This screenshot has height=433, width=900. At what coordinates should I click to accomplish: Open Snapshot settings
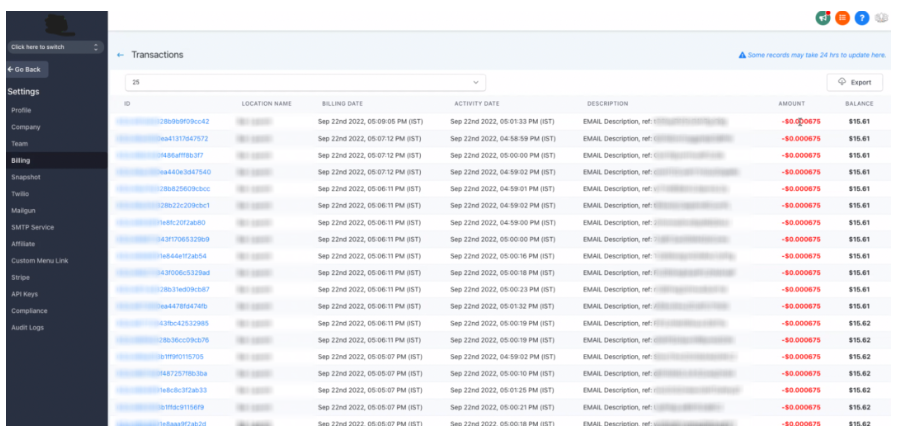[26, 177]
